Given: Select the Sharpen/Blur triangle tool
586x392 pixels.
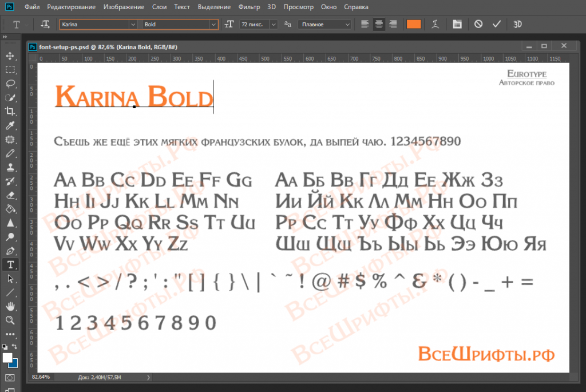Looking at the screenshot, I should (10, 223).
